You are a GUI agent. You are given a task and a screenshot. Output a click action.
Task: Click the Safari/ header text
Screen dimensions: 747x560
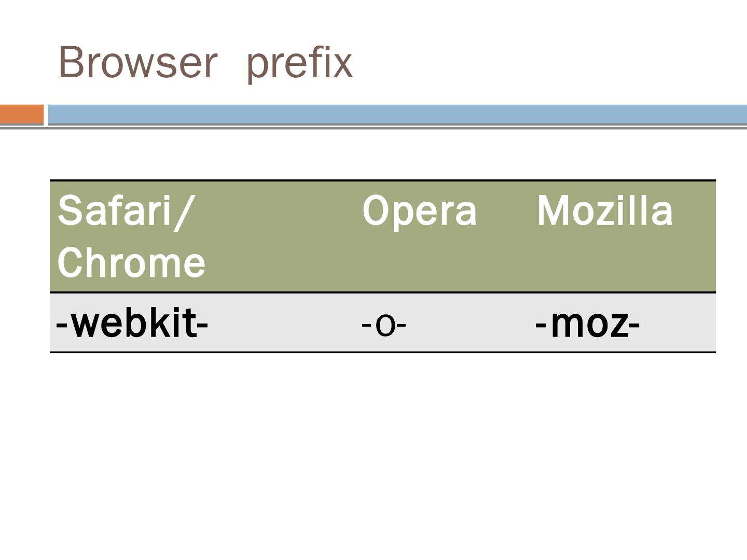(x=125, y=211)
